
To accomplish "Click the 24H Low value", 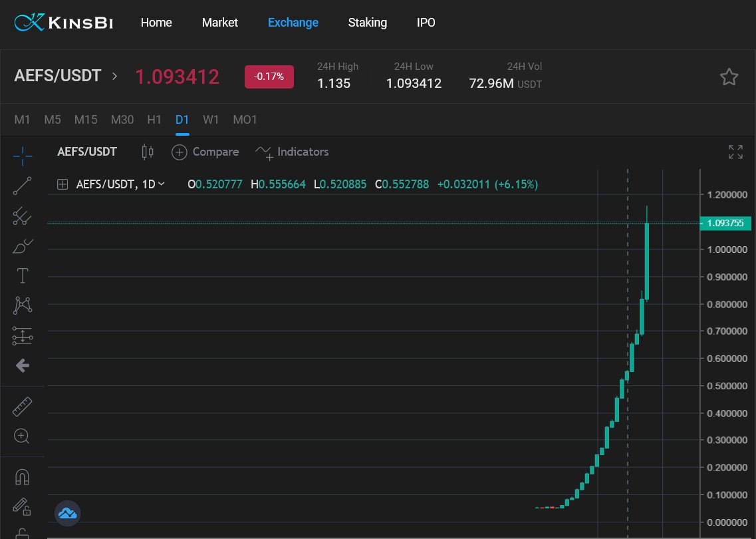I will tap(414, 83).
